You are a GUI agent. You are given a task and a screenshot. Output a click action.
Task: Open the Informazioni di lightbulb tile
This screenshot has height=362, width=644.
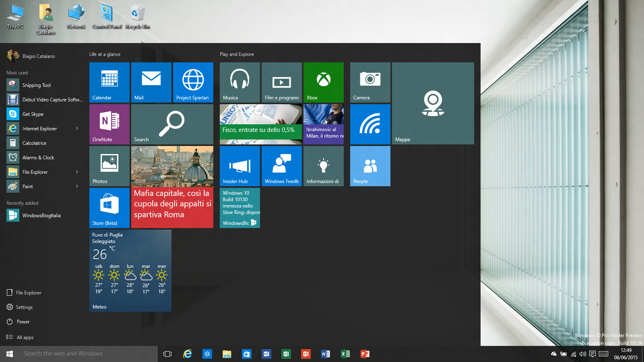324,166
